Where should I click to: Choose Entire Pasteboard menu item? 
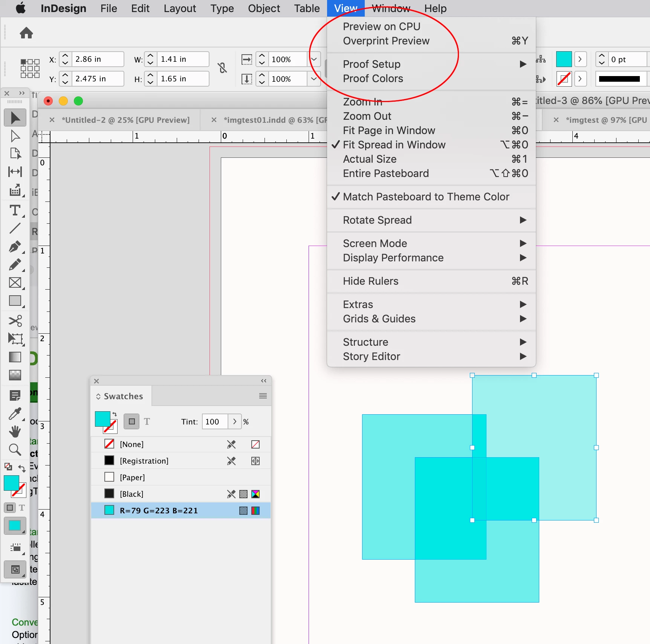point(431,174)
